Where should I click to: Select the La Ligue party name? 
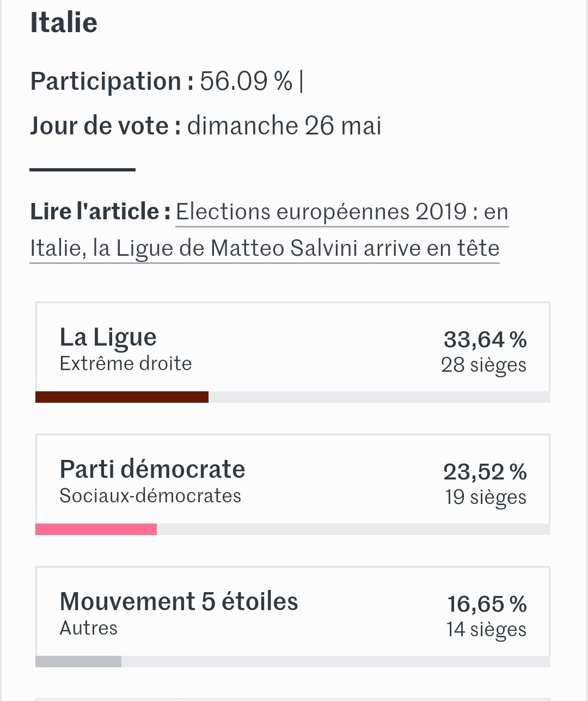[108, 337]
